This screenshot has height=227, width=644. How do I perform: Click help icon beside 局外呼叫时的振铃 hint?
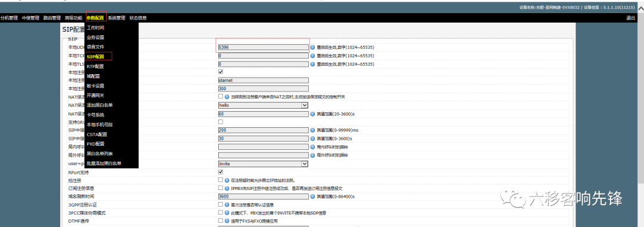[312, 155]
